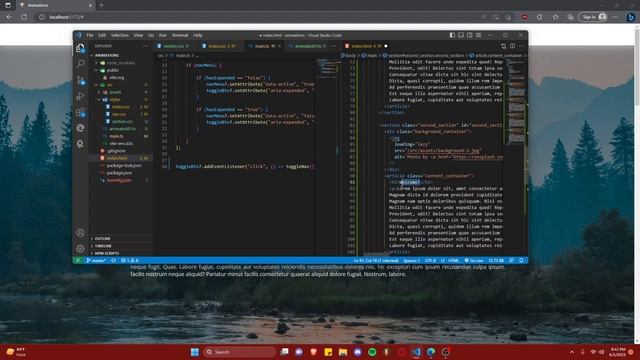640x360 pixels.
Task: Click the Split Editor Right icon
Action: coord(512,46)
